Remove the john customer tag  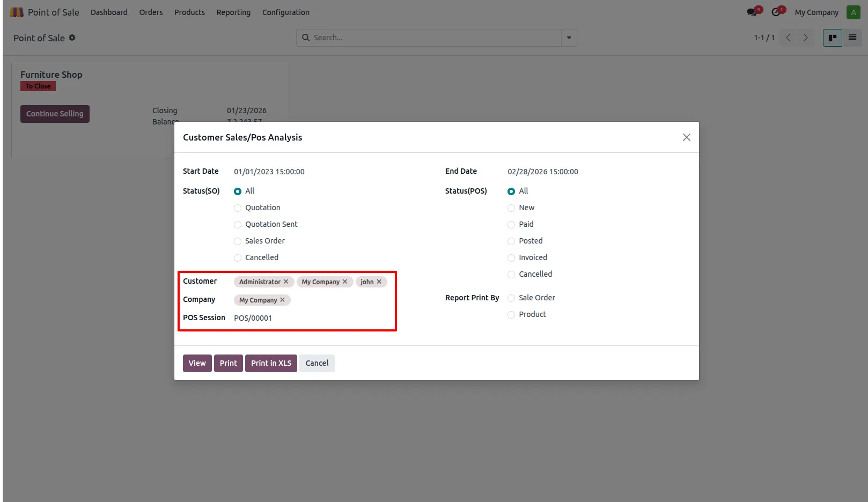pos(379,282)
